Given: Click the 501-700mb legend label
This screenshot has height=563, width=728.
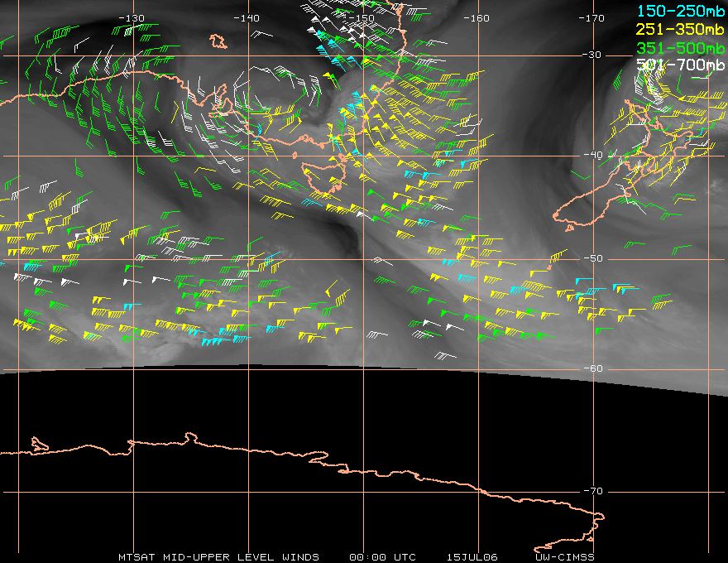Looking at the screenshot, I should coord(680,65).
